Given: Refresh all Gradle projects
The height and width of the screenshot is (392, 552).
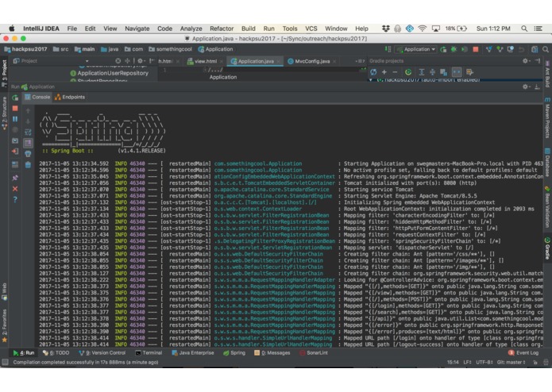Looking at the screenshot, I should [x=373, y=72].
